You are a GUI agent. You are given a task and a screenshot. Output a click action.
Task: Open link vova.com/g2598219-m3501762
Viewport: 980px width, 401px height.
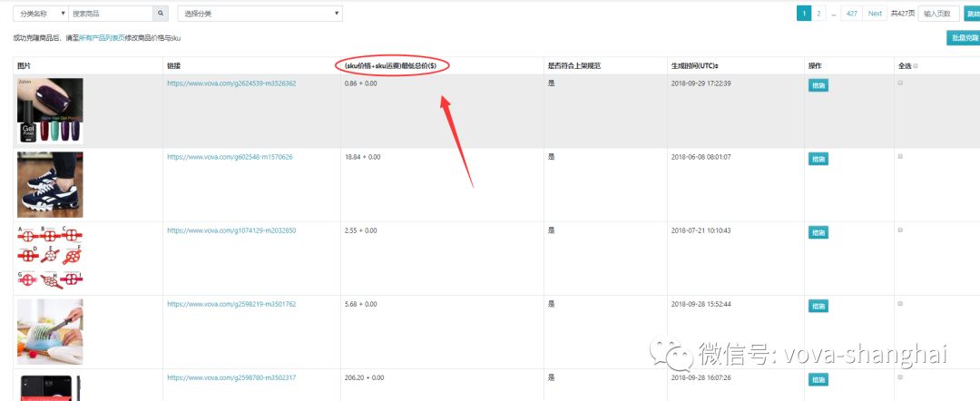[231, 304]
